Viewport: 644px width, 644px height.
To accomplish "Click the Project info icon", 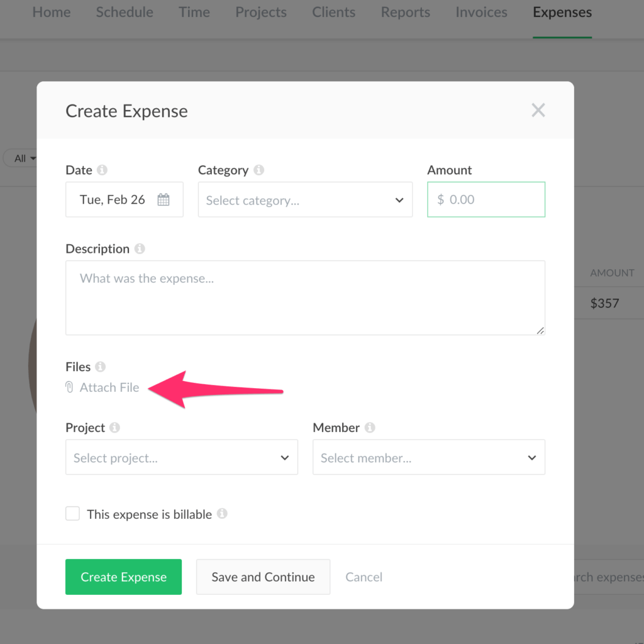I will point(115,427).
